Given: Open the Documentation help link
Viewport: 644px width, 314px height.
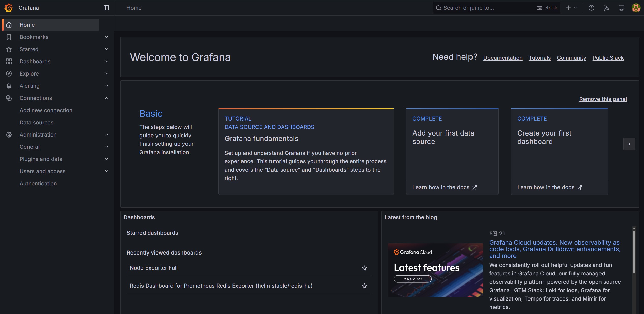Looking at the screenshot, I should click(x=503, y=58).
